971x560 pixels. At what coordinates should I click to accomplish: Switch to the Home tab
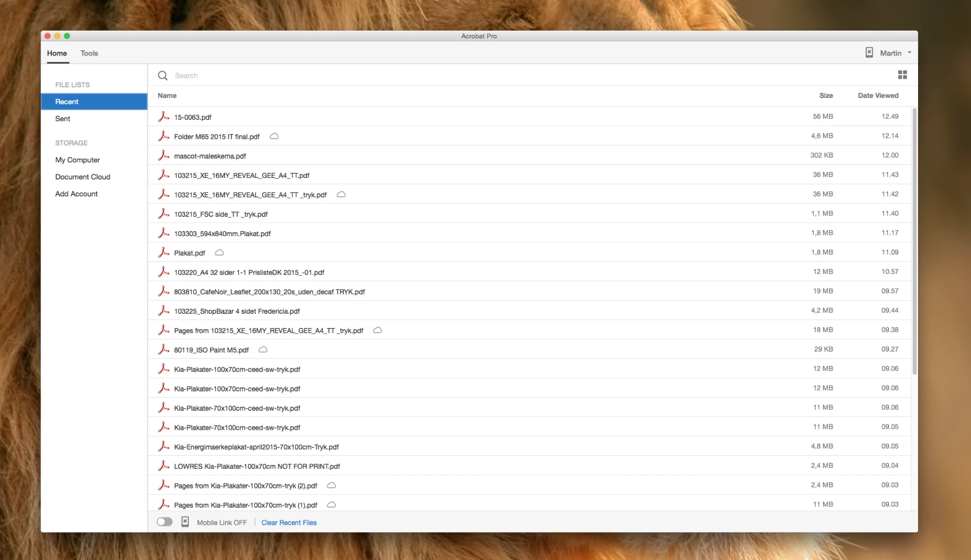pos(57,53)
